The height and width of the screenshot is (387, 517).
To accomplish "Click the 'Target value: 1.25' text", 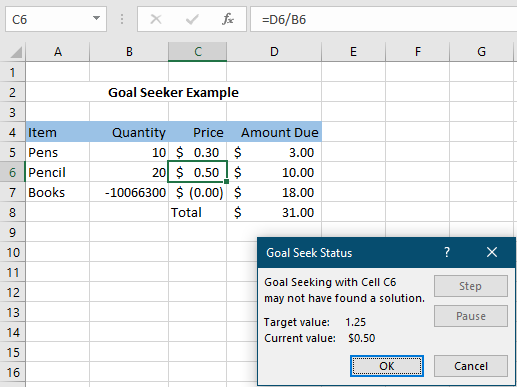I will [x=315, y=322].
